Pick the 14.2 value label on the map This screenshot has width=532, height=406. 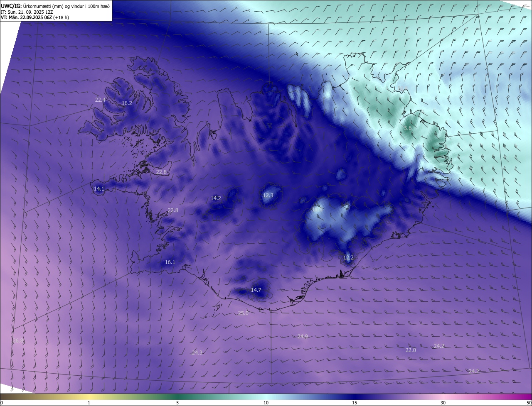coord(216,198)
